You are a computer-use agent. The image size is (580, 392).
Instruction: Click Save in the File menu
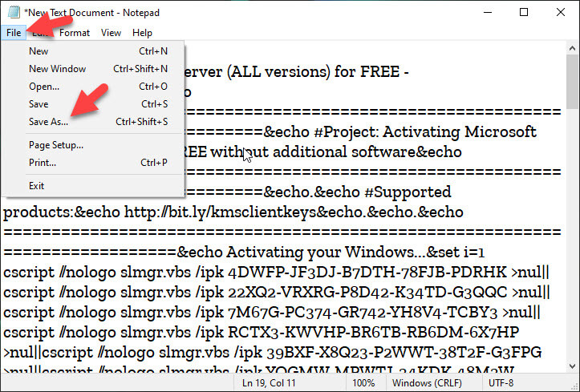[39, 104]
